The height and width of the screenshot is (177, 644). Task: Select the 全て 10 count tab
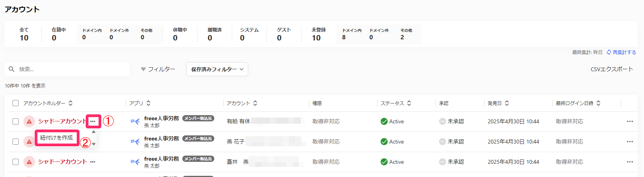click(x=24, y=34)
